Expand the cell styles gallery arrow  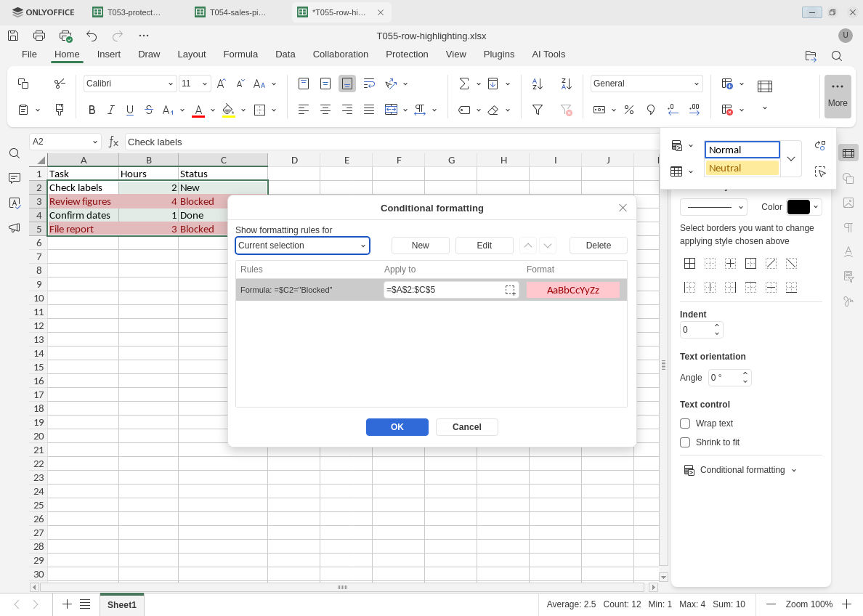pos(791,159)
